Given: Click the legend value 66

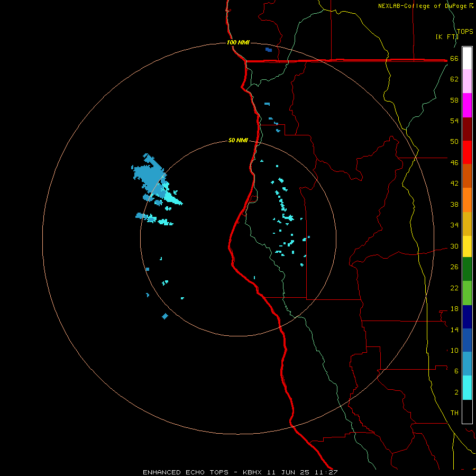Looking at the screenshot, I should click(454, 58).
